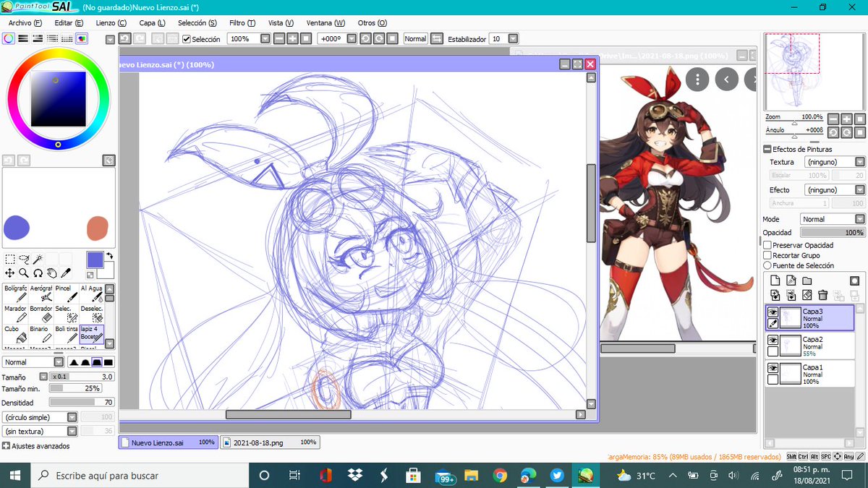Screen dimensions: 868x488
Task: Create a new layer folder
Action: 807,281
